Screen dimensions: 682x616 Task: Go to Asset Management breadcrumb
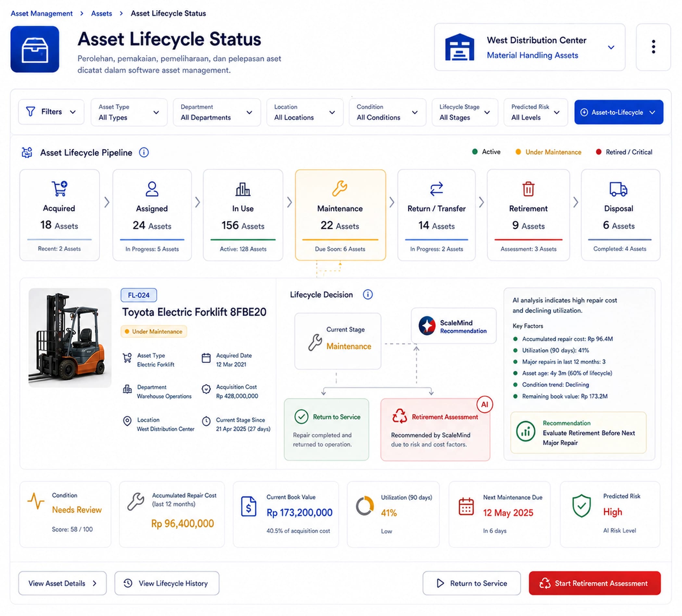[42, 14]
